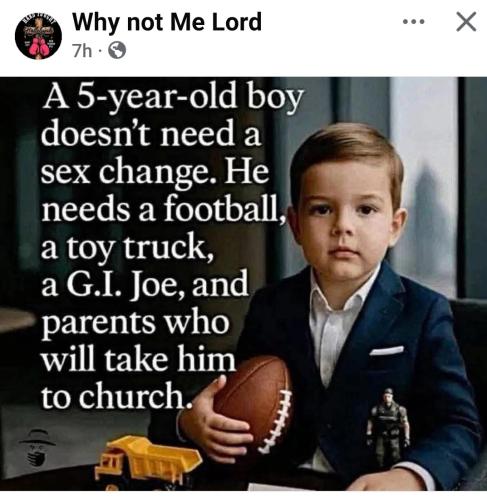The height and width of the screenshot is (500, 487).
Task: Click the white pocket square on the blazer
Action: [387, 350]
